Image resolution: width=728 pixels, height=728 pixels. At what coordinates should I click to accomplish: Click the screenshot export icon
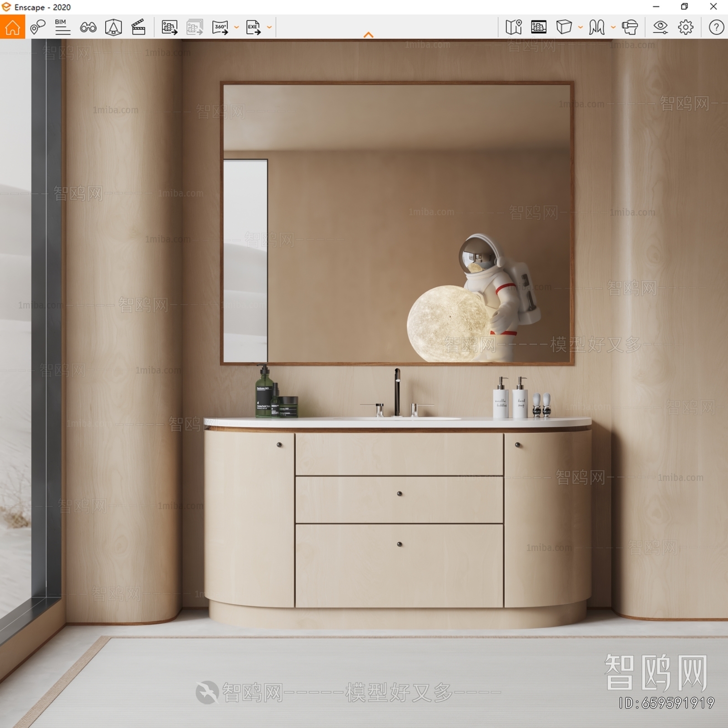coord(170,27)
